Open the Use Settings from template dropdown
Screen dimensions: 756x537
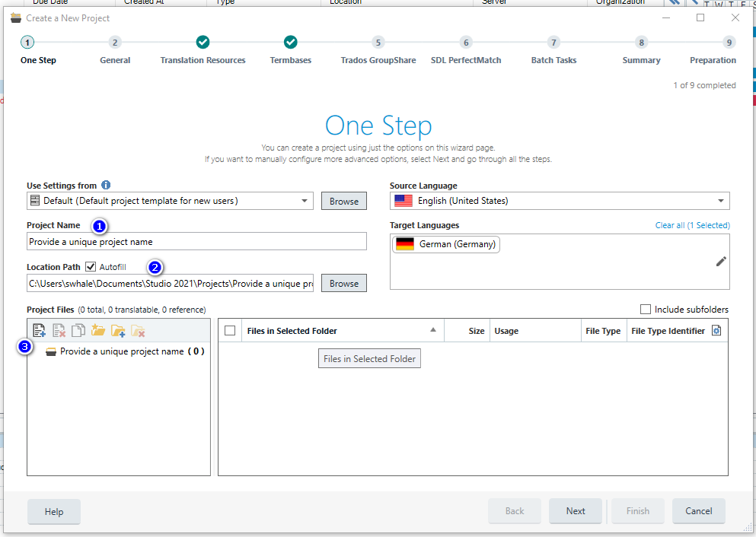pos(305,201)
